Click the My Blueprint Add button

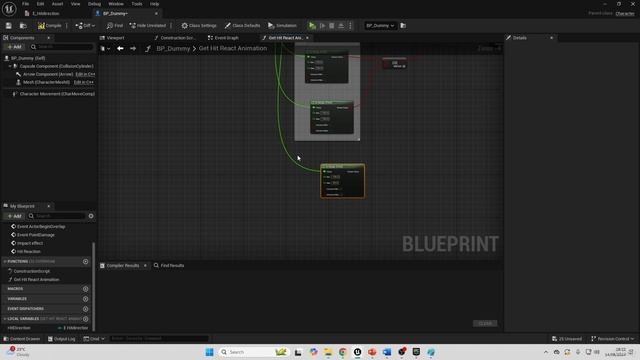point(14,216)
